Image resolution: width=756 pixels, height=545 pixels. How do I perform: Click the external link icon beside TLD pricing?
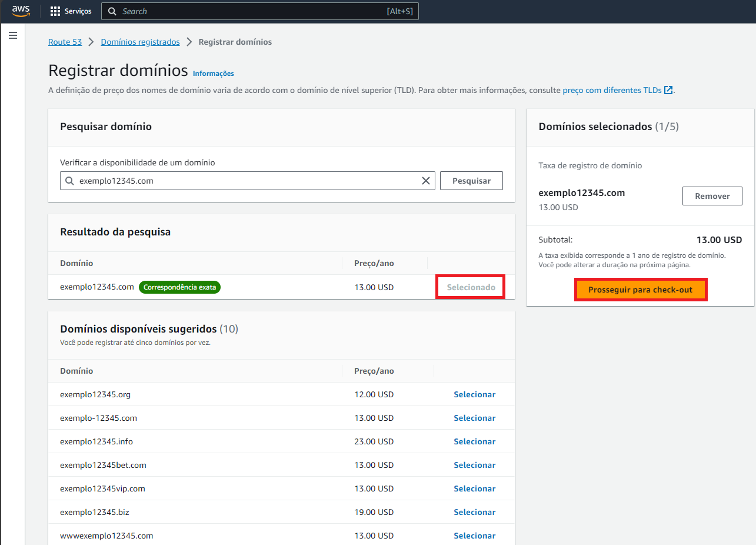point(668,90)
